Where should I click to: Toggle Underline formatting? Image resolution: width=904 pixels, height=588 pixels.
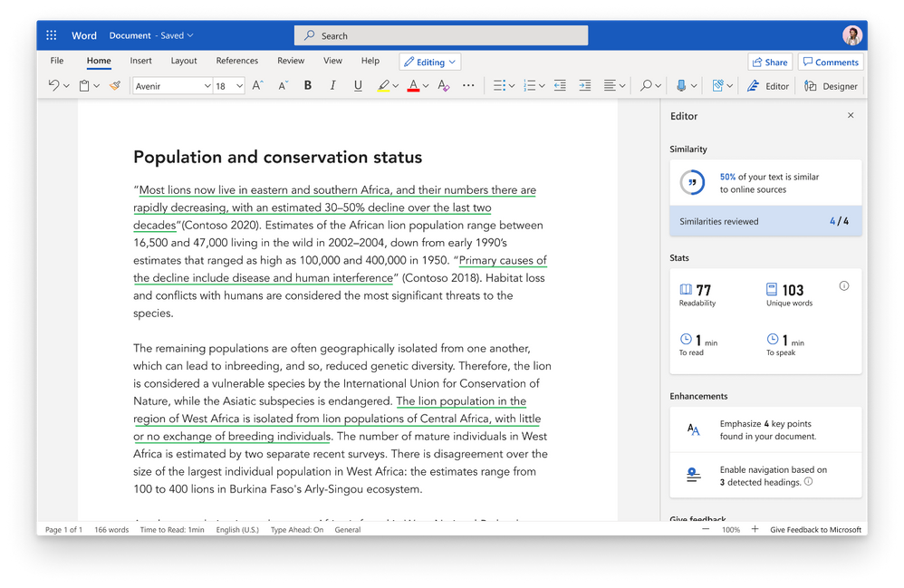(358, 85)
